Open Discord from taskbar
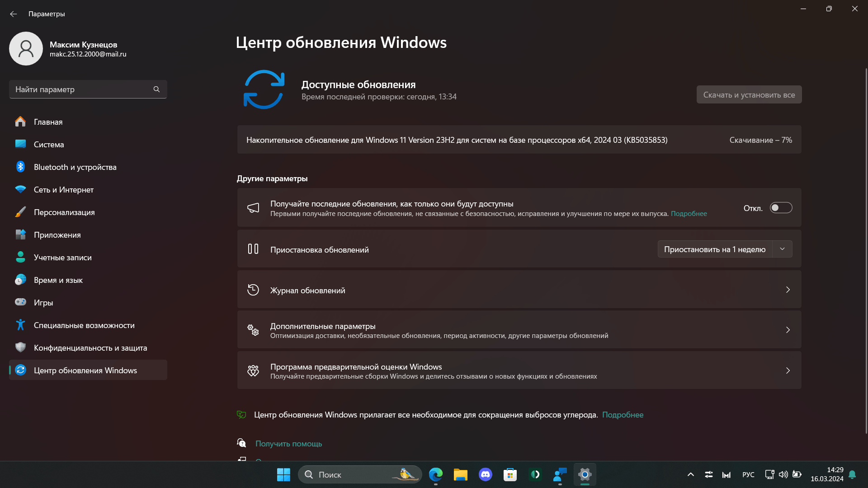The image size is (868, 488). (x=486, y=474)
